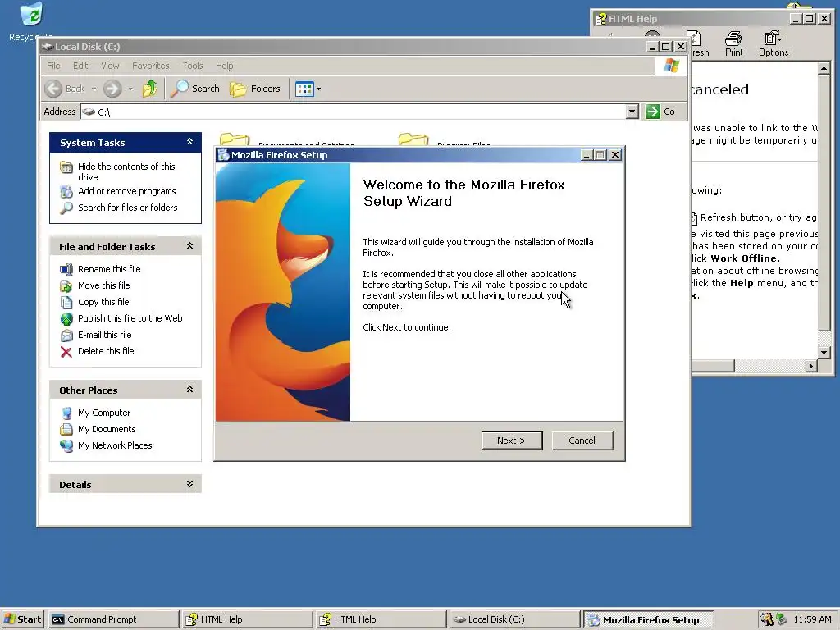Expand the Address bar dropdown
This screenshot has height=630, width=840.
(x=632, y=112)
